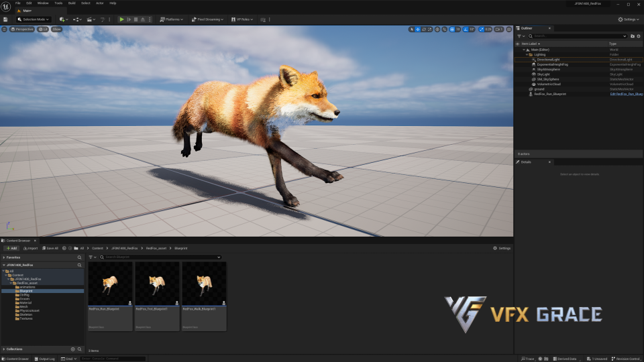Open the VP Roles dropdown
The image size is (644, 362).
pyautogui.click(x=242, y=19)
